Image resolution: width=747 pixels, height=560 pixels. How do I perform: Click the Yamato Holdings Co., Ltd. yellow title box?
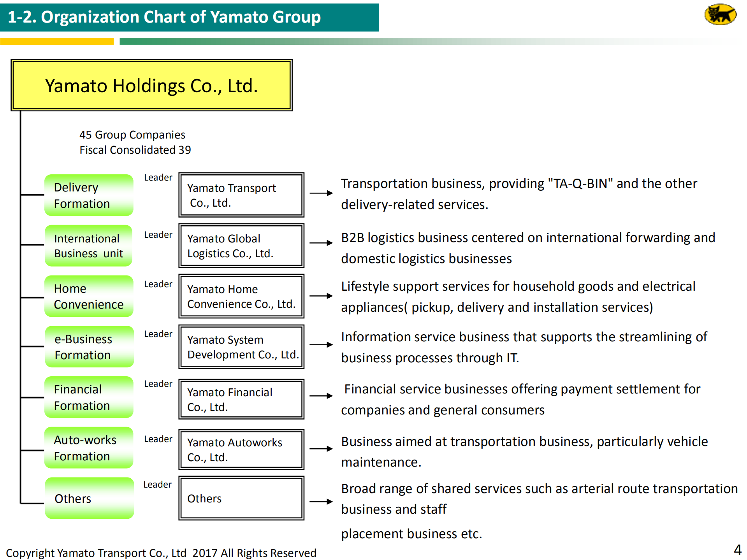coord(152,86)
